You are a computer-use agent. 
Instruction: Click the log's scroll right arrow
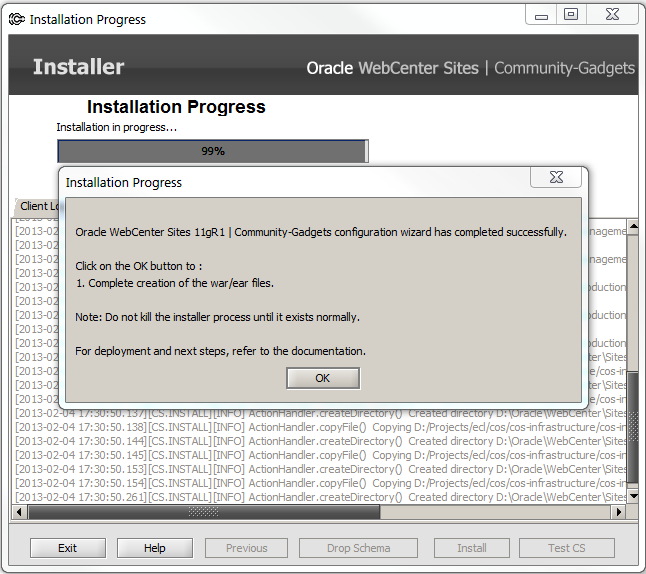click(618, 512)
